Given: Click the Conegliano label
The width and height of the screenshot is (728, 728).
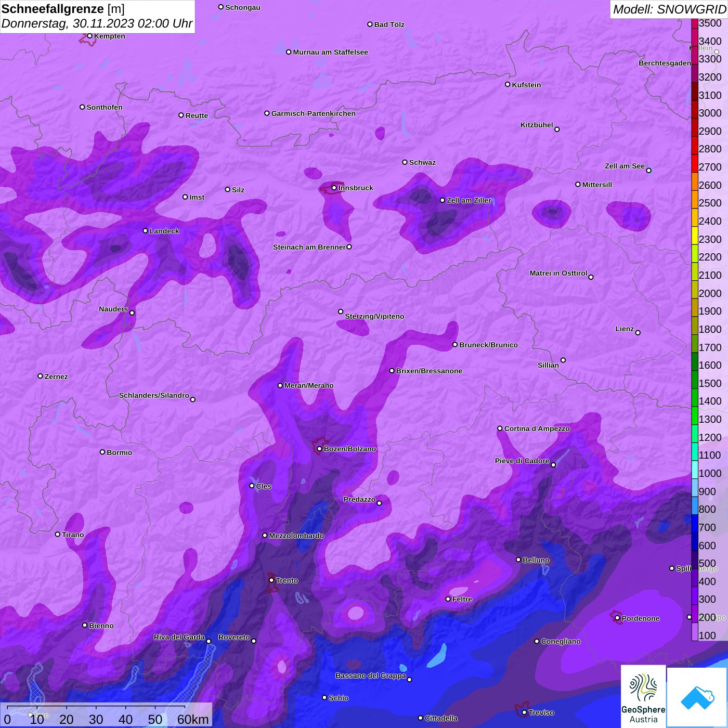Looking at the screenshot, I should pos(561,641).
